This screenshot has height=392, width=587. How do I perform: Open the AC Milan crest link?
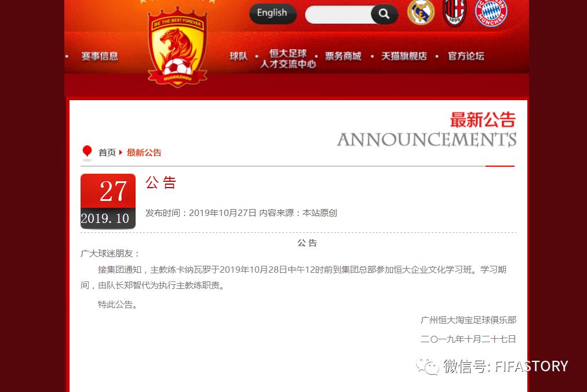pyautogui.click(x=454, y=12)
